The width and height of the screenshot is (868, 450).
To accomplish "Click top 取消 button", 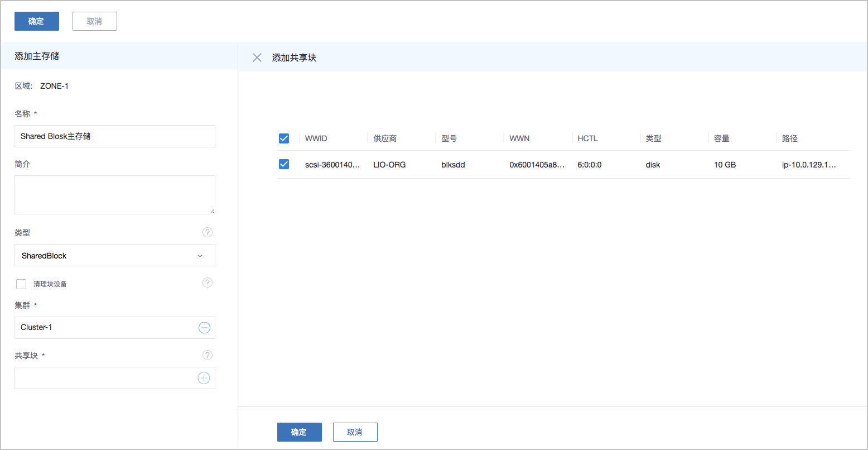I will click(x=95, y=21).
